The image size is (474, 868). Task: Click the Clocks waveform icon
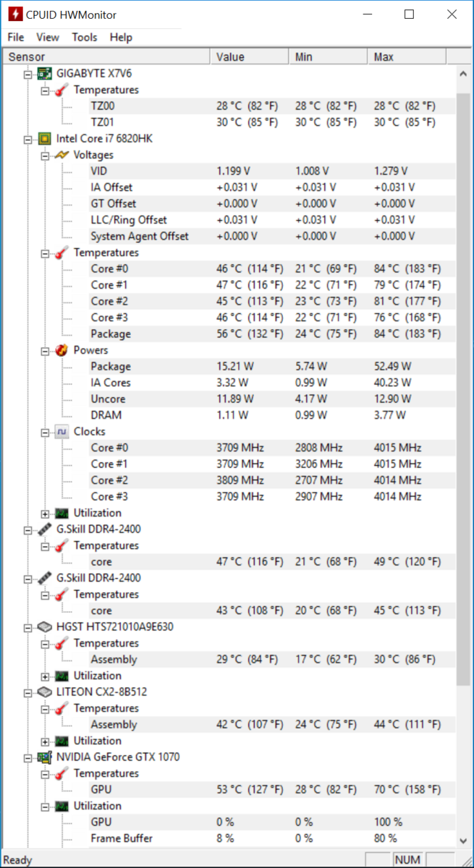[x=62, y=432]
